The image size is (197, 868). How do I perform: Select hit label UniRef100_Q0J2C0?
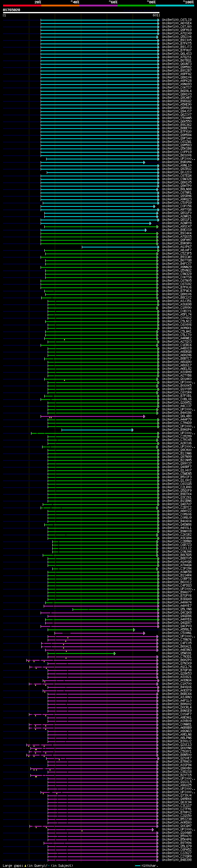pos(176,172)
